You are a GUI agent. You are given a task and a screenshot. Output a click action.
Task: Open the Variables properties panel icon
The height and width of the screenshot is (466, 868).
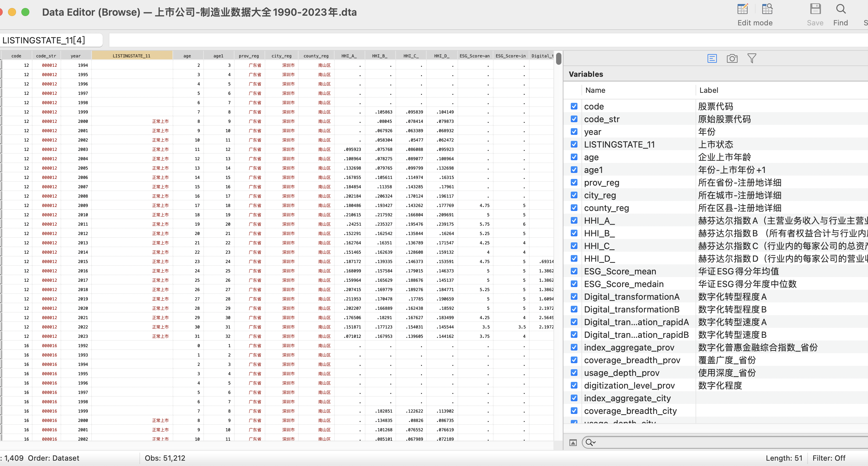click(712, 59)
